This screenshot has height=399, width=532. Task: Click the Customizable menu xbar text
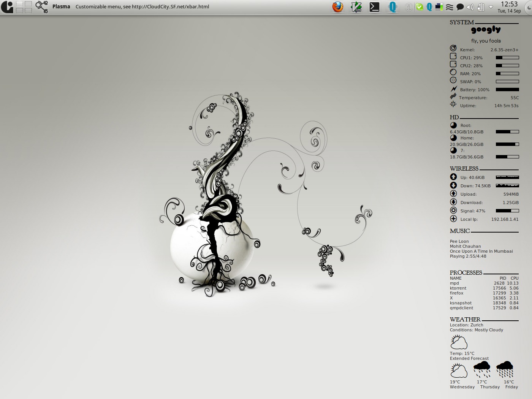tap(142, 6)
